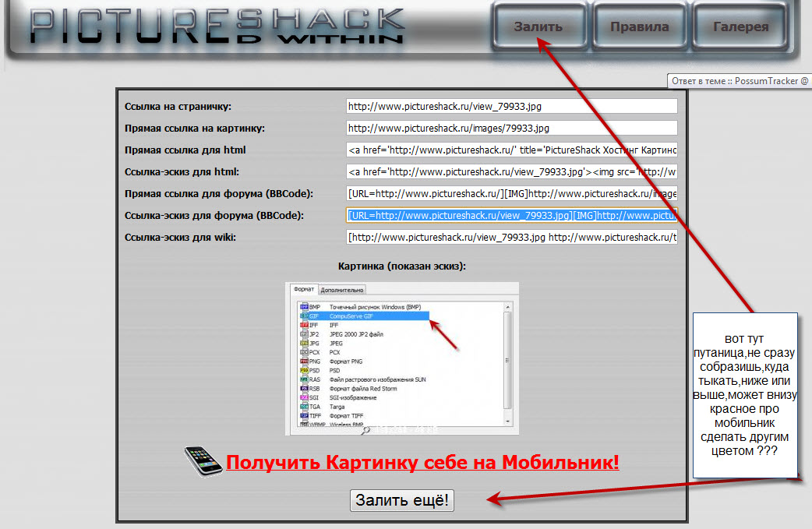Viewport: 812px width, 529px height.
Task: Click the Прямая ссылка для html label
Action: [185, 150]
